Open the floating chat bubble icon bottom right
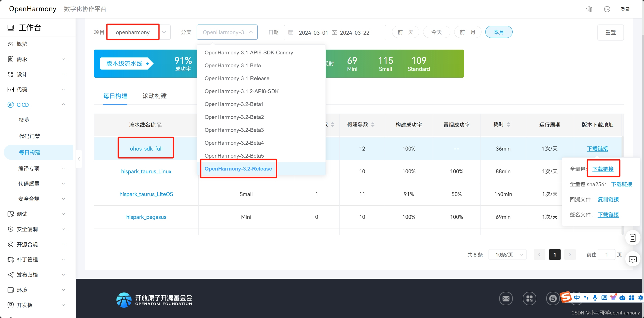Viewport: 644px width, 318px height. click(633, 259)
